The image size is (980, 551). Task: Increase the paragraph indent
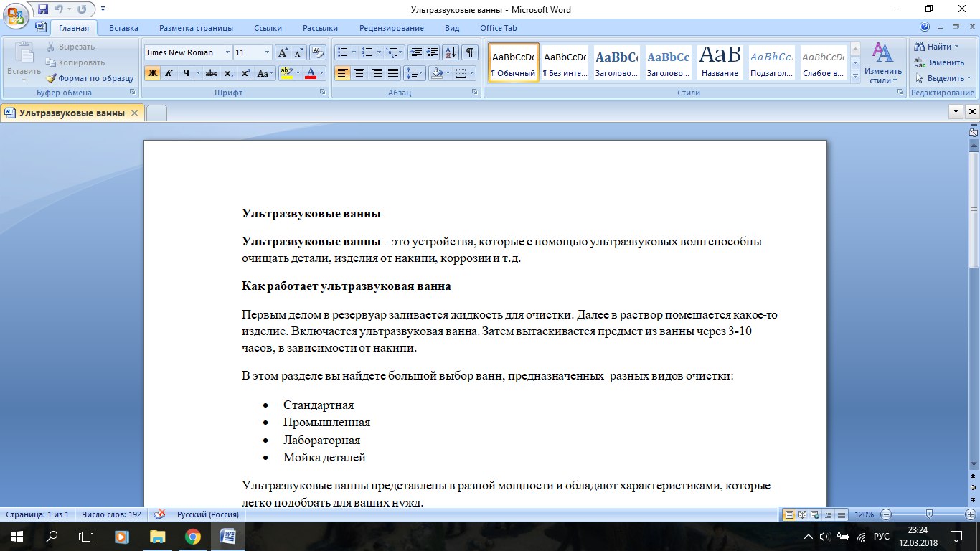tap(433, 52)
